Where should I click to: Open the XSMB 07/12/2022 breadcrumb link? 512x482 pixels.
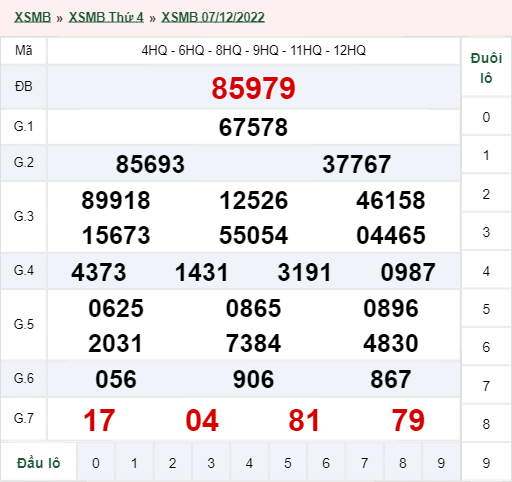213,17
